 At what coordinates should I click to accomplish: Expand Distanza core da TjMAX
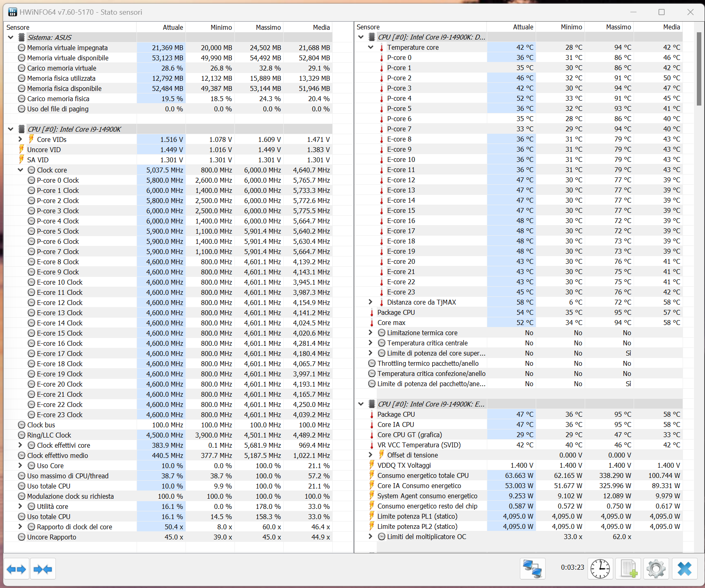coord(371,302)
